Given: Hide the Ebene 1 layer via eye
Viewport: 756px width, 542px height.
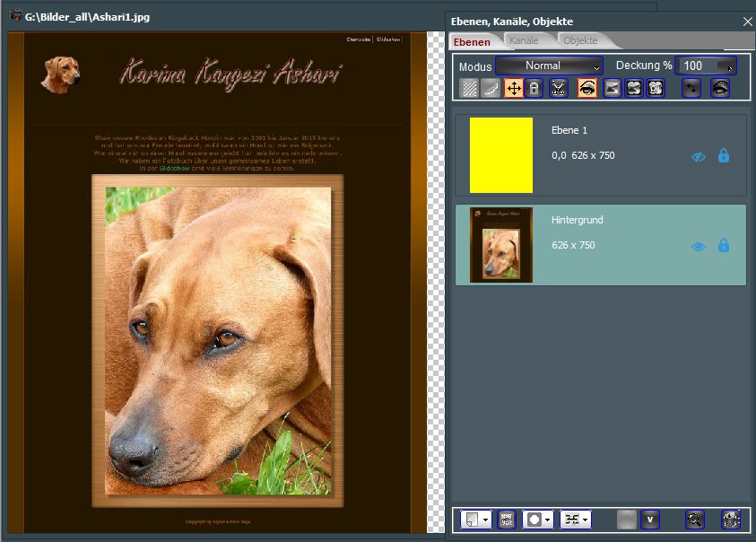Looking at the screenshot, I should [699, 156].
